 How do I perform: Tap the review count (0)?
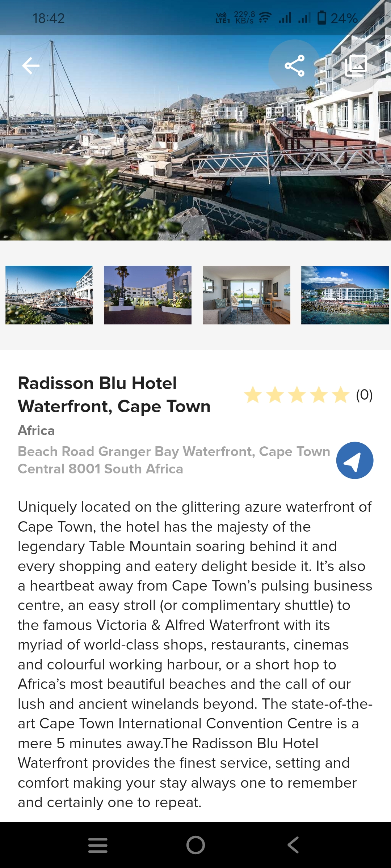pyautogui.click(x=364, y=395)
